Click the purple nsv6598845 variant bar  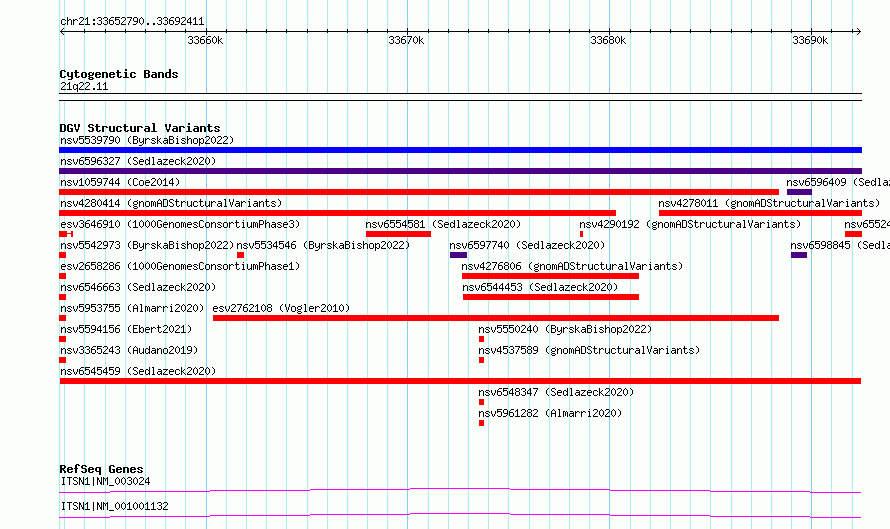799,255
